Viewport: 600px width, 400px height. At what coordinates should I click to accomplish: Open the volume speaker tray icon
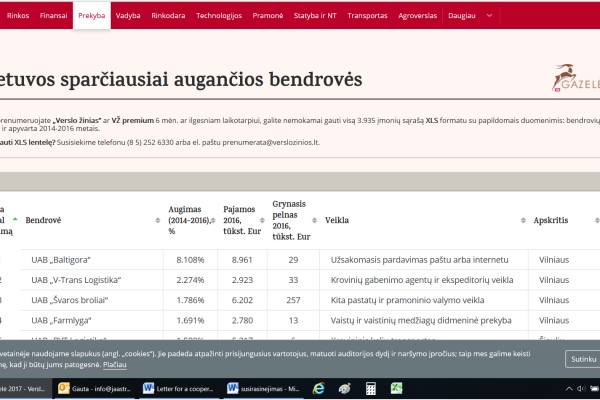581,389
